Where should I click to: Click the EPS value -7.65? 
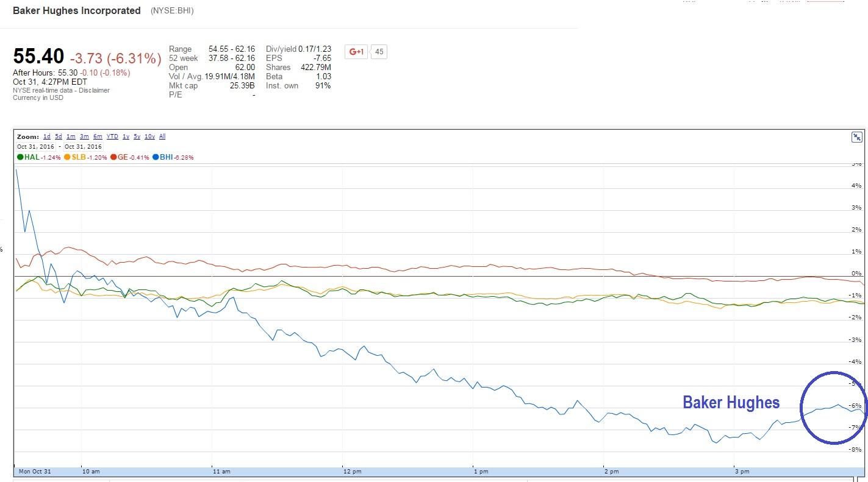pyautogui.click(x=322, y=58)
